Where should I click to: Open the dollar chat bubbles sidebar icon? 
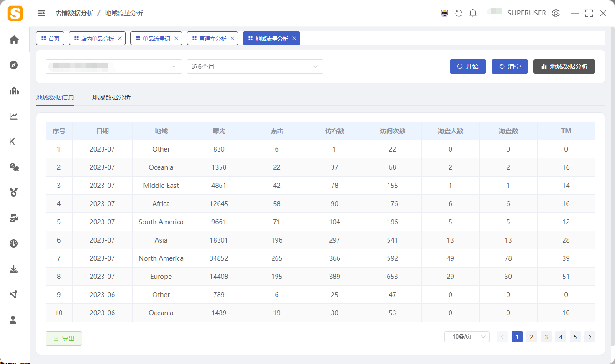[x=14, y=167]
